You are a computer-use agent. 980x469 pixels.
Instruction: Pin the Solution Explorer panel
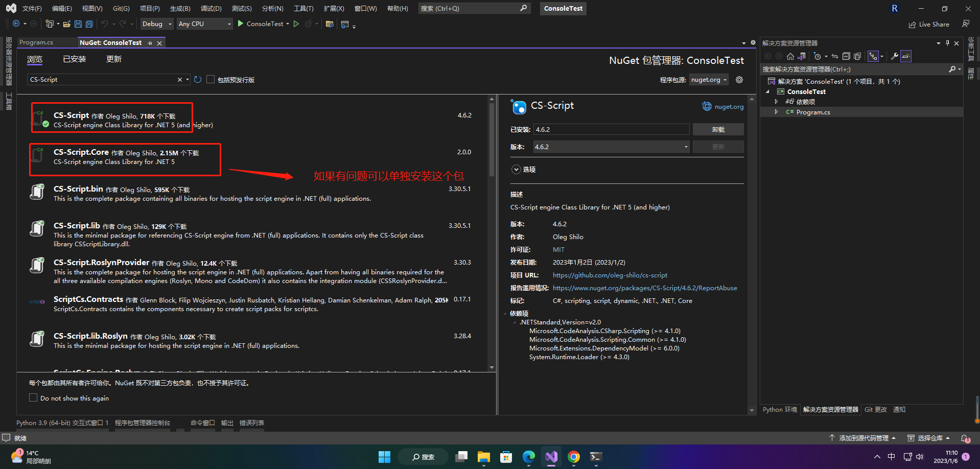coord(947,43)
